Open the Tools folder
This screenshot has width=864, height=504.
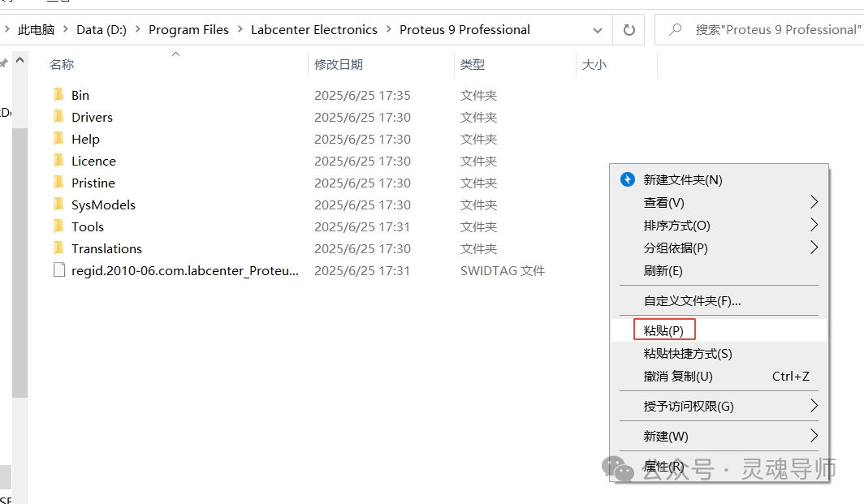tap(85, 226)
